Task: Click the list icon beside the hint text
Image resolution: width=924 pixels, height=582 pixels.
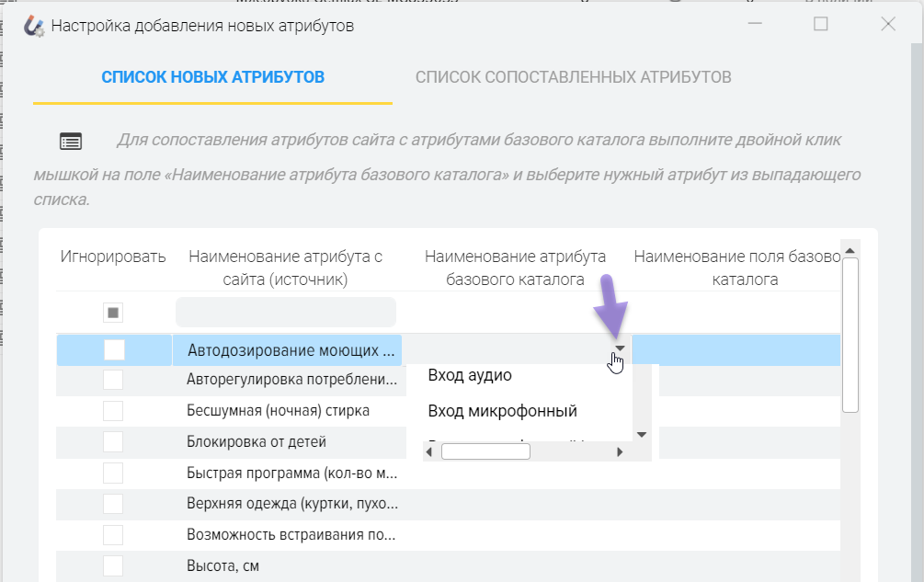Action: (71, 141)
